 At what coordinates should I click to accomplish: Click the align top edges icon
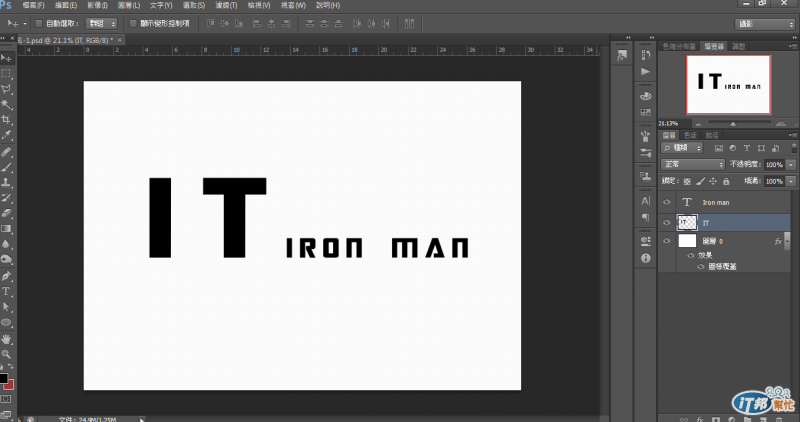point(210,23)
